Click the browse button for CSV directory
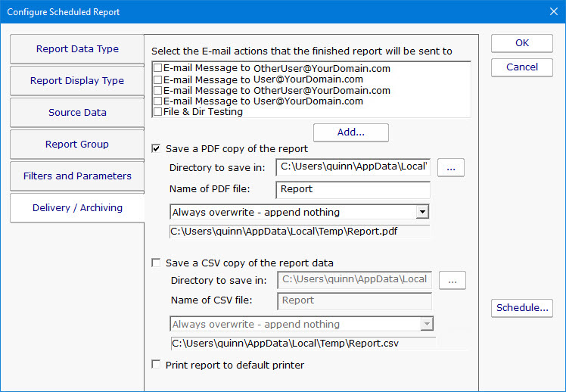Screen dimensions: 566x392 coord(452,281)
